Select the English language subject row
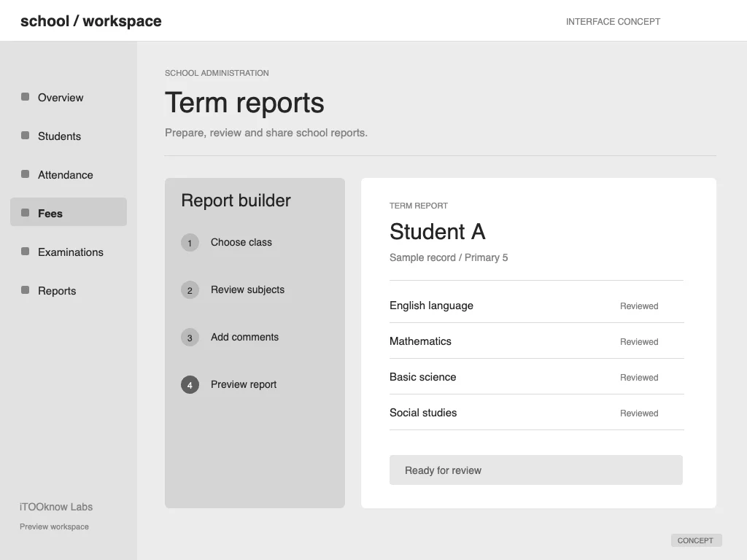The height and width of the screenshot is (560, 747). coord(536,306)
